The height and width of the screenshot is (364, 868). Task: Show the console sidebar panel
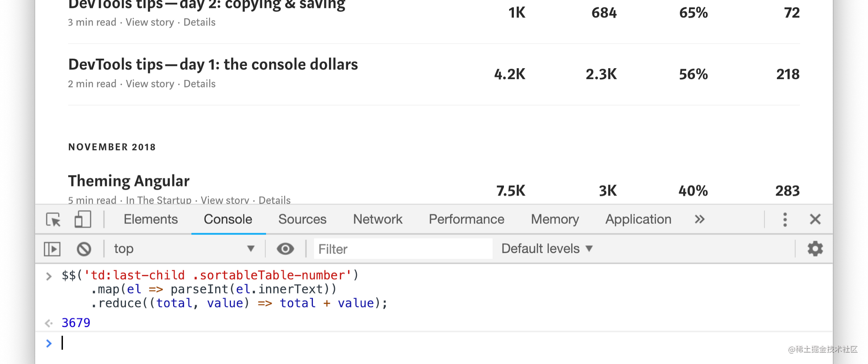(x=52, y=249)
